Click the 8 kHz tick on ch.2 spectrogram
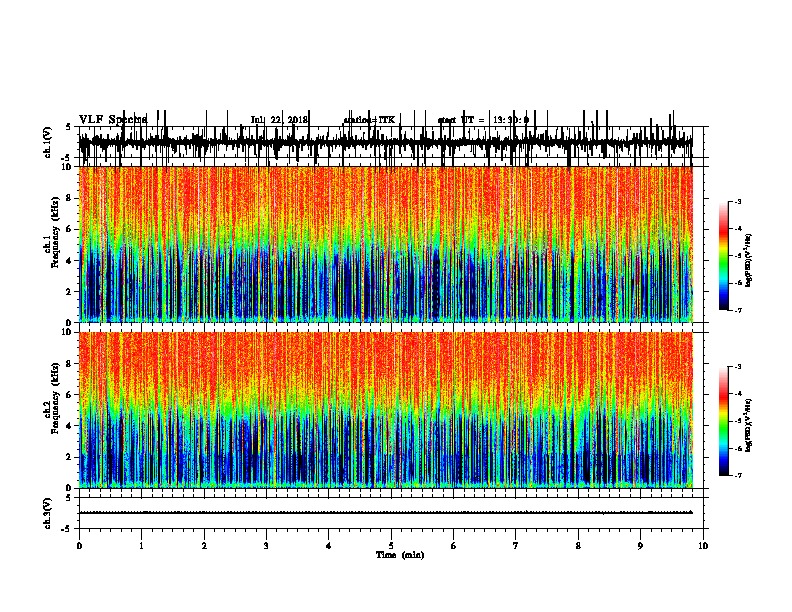The height and width of the screenshot is (612, 792). click(69, 364)
